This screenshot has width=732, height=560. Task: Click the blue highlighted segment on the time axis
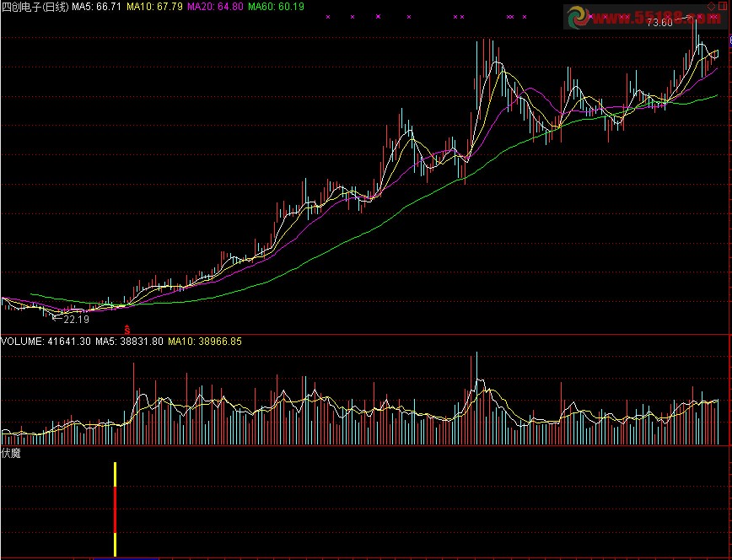pyautogui.click(x=117, y=557)
